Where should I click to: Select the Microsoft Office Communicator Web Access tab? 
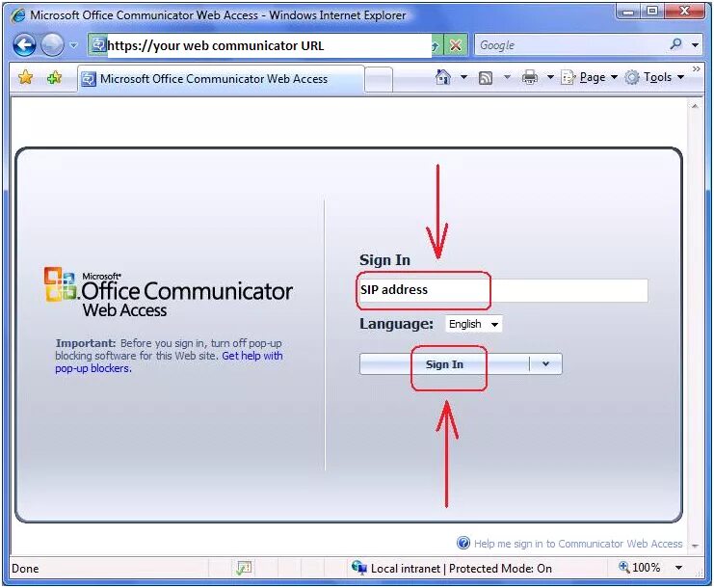coord(221,79)
